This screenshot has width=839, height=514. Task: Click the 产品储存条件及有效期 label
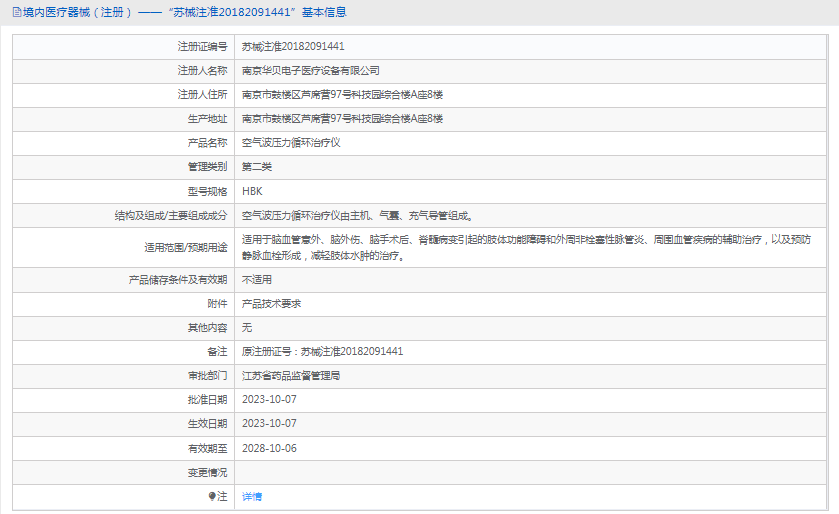pos(178,280)
